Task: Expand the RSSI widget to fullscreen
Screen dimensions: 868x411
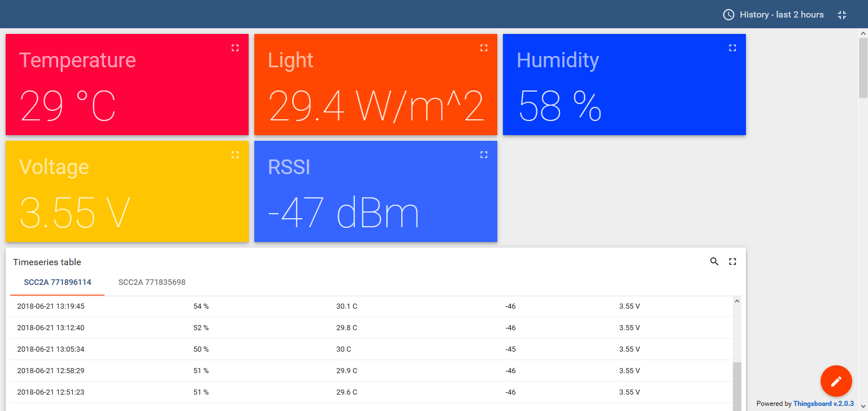Action: point(484,154)
